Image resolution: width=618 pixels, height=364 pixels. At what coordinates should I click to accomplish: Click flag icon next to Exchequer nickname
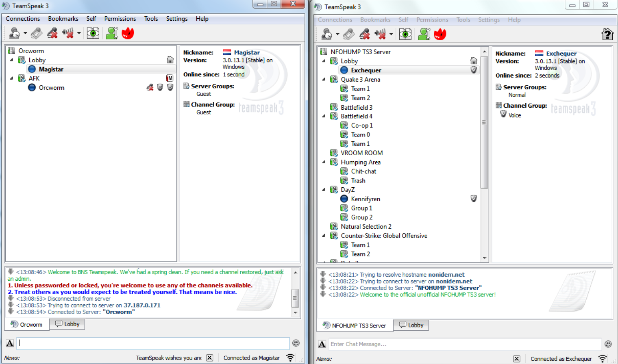click(x=539, y=53)
